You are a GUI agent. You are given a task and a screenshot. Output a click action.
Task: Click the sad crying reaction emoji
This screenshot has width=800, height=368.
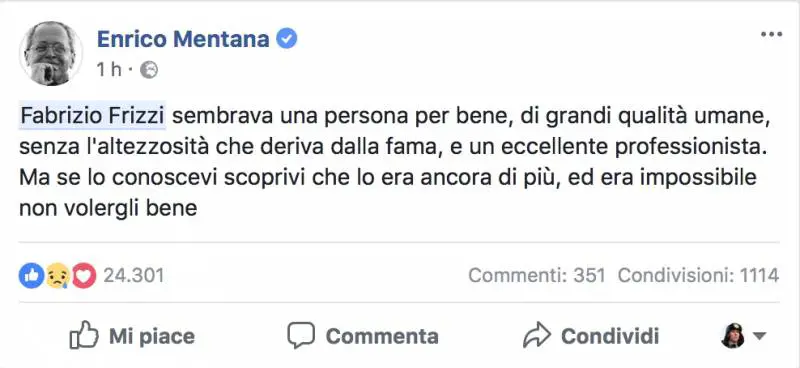pyautogui.click(x=58, y=276)
